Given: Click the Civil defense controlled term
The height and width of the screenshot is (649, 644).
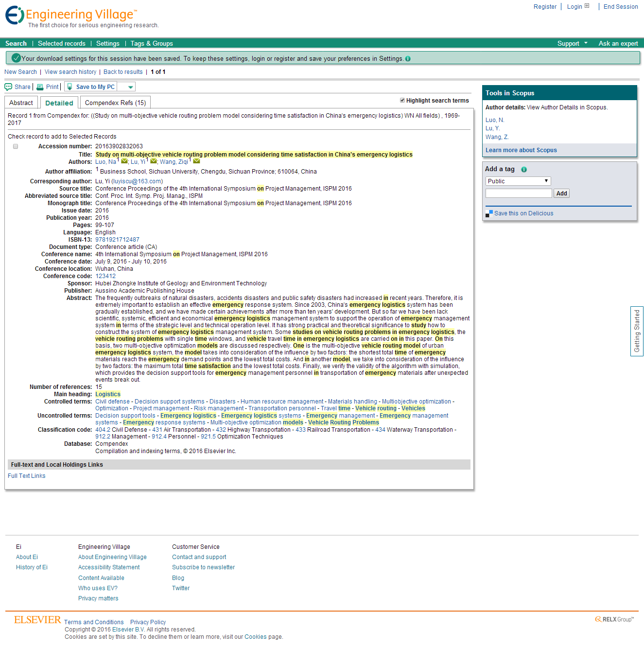Looking at the screenshot, I should coord(112,402).
